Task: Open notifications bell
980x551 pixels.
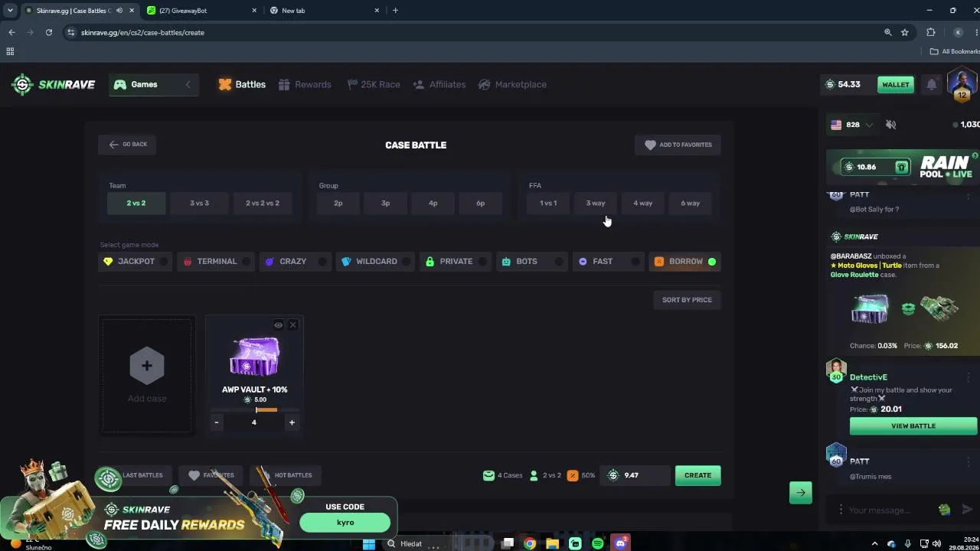Action: [x=931, y=84]
